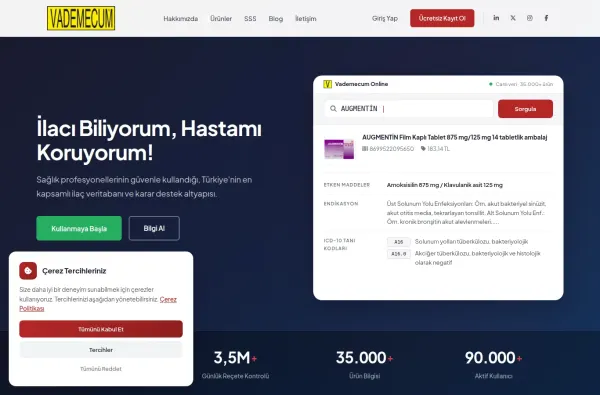Viewport: 600px width, 395px height.
Task: Open the Hakkımızda menu item
Action: (181, 18)
